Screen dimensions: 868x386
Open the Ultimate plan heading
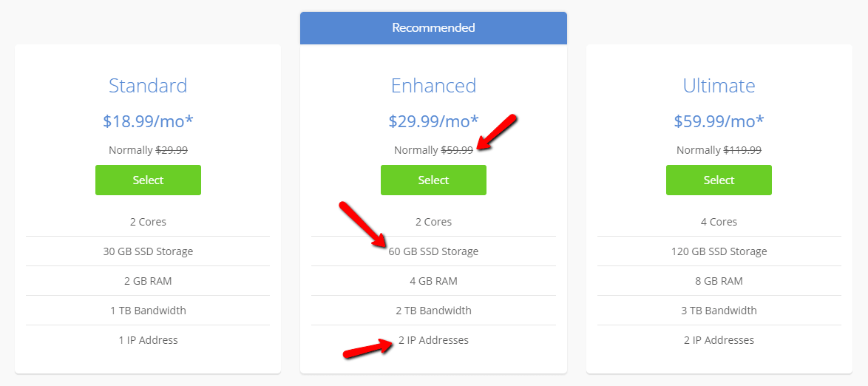719,86
